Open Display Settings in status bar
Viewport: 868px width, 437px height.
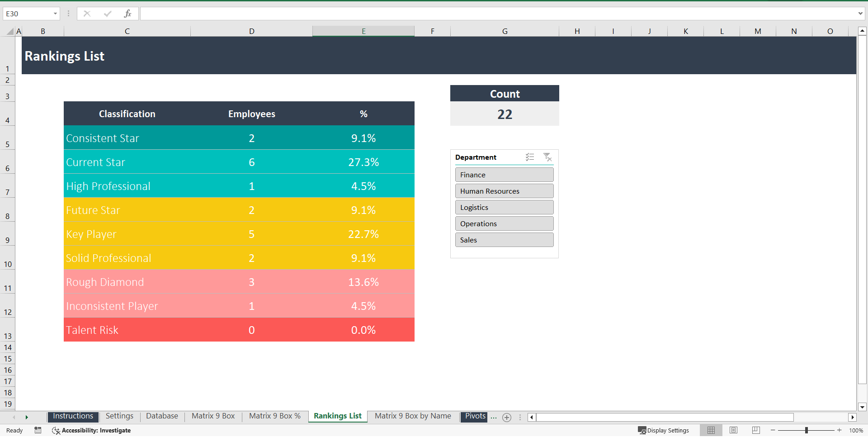click(663, 430)
